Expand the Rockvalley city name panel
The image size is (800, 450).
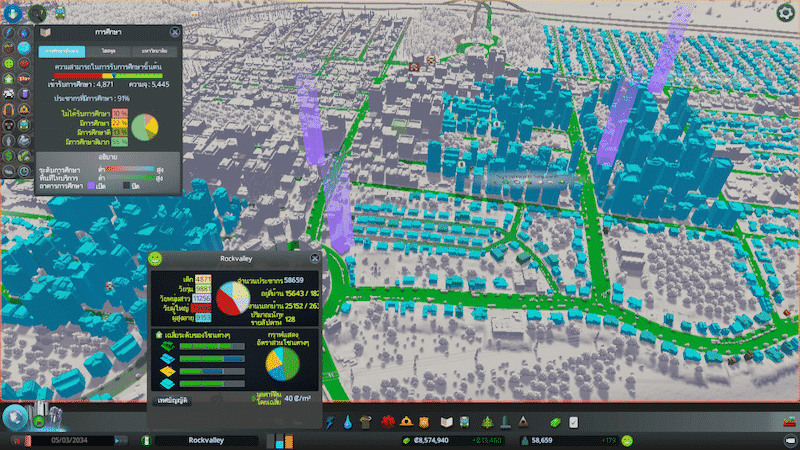203,440
